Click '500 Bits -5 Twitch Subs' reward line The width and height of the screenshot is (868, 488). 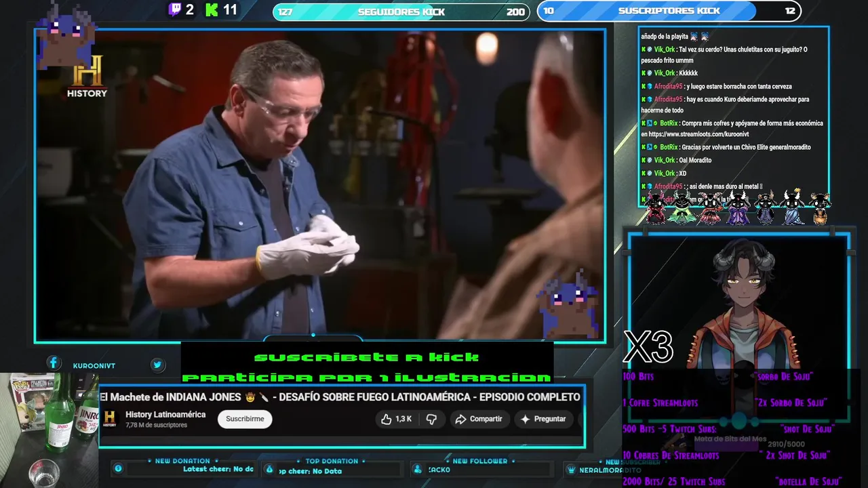(669, 429)
